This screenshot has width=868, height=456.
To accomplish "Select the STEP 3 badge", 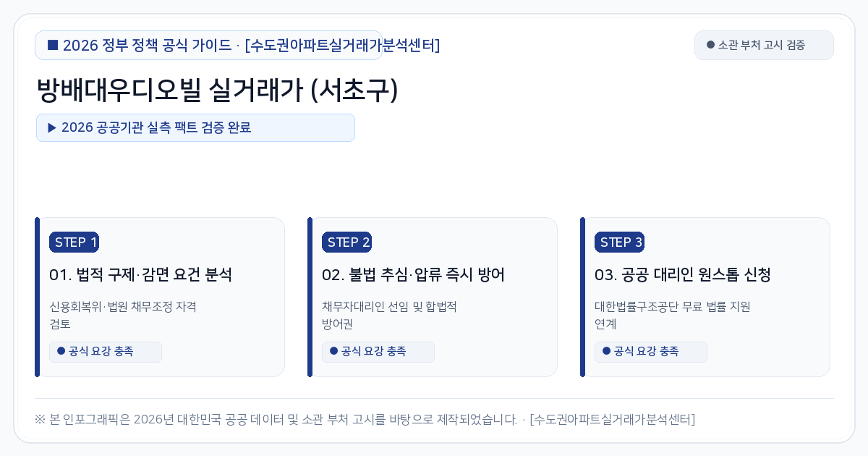I will 619,242.
